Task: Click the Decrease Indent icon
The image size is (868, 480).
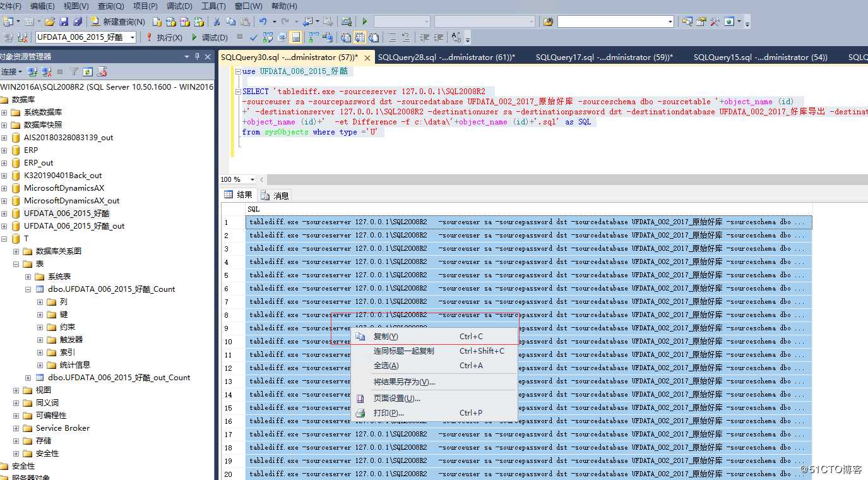Action: click(x=424, y=37)
